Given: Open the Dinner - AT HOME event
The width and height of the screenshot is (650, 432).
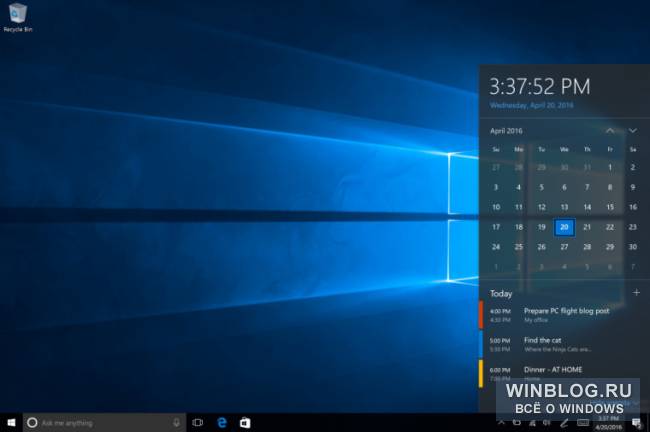Looking at the screenshot, I should [x=564, y=373].
